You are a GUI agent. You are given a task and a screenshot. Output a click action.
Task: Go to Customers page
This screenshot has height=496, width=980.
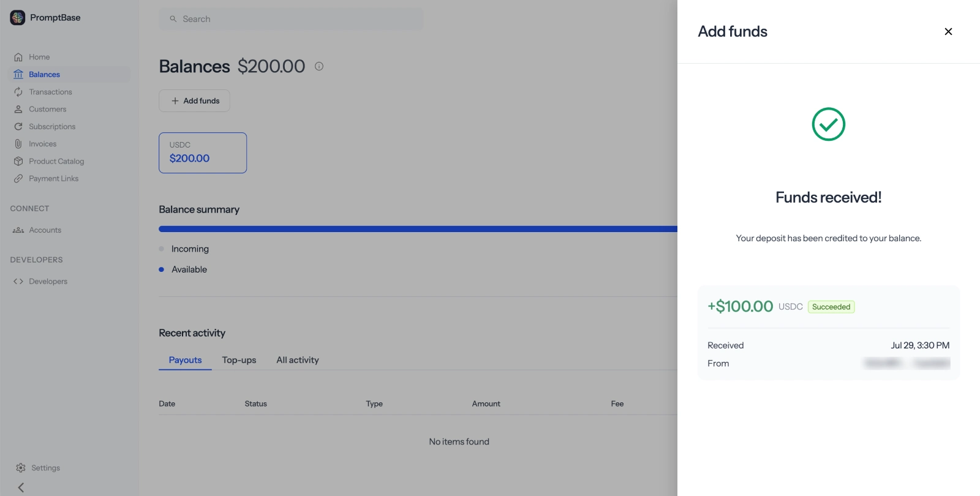pos(47,109)
